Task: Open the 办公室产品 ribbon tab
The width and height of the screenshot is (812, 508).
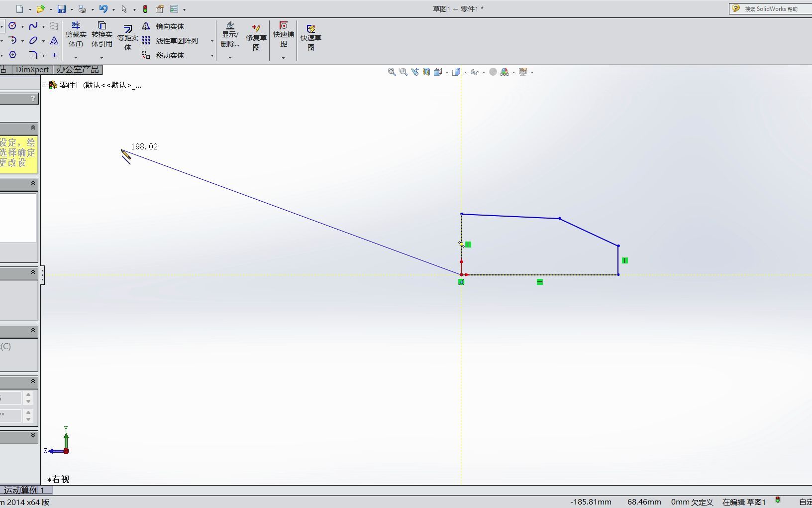Action: [x=78, y=69]
